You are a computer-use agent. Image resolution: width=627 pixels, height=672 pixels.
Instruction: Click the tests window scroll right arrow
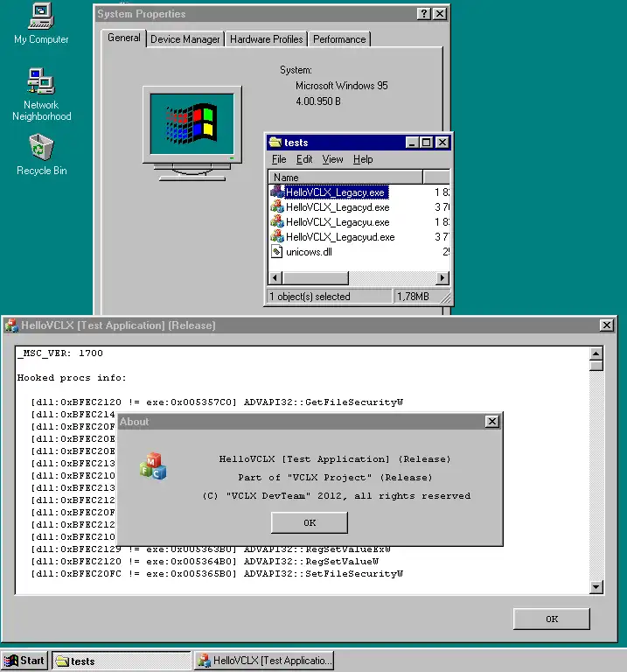coord(442,278)
